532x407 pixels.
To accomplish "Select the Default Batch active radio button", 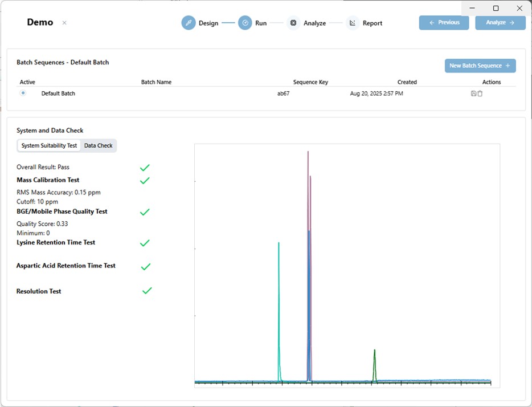I will (x=23, y=93).
